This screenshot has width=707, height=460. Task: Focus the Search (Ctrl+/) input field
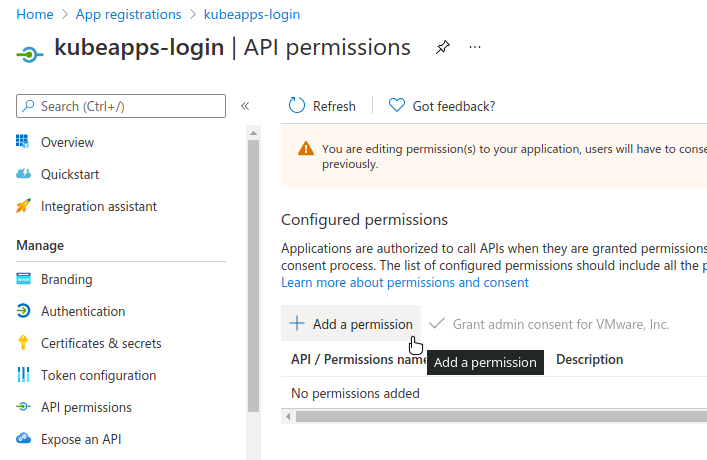pos(121,106)
